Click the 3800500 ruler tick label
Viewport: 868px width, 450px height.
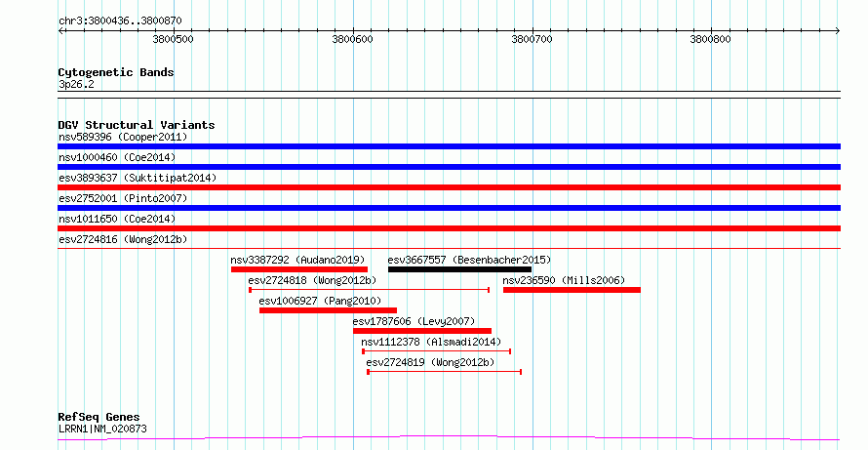[x=174, y=39]
